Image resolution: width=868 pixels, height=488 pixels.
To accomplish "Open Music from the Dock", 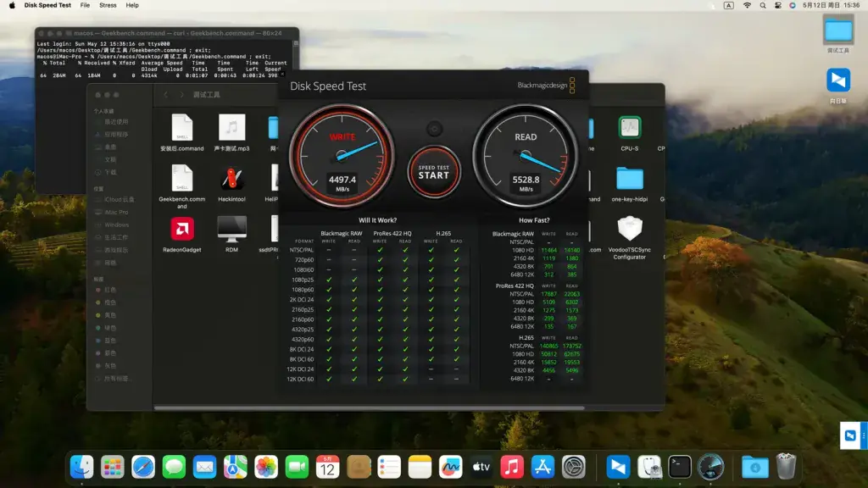I will tap(512, 468).
